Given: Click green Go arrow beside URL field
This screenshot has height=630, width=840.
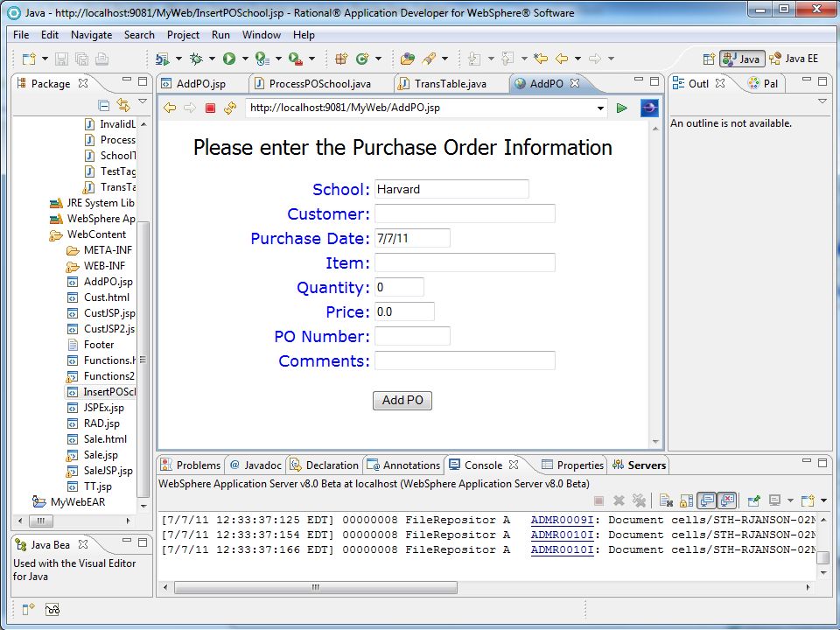Looking at the screenshot, I should click(x=622, y=108).
